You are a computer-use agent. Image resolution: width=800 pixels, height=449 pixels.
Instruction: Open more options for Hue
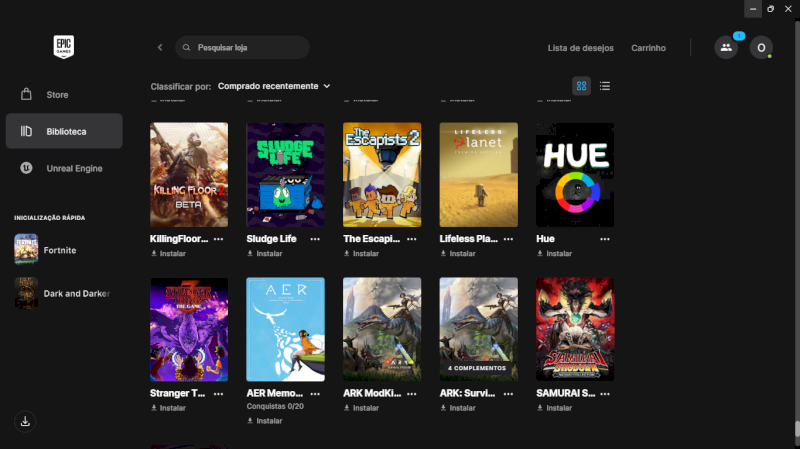click(x=605, y=239)
